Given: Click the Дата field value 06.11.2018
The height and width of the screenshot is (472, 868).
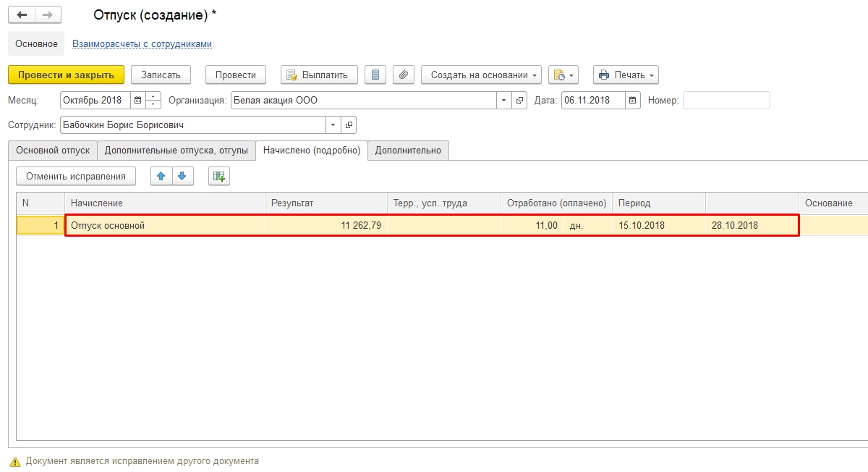Looking at the screenshot, I should [593, 101].
